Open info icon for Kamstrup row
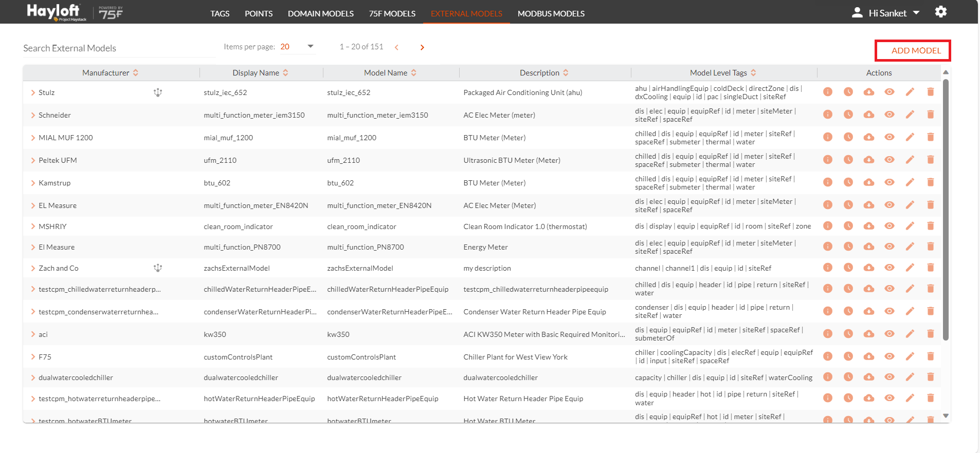Image resolution: width=980 pixels, height=453 pixels. tap(828, 182)
